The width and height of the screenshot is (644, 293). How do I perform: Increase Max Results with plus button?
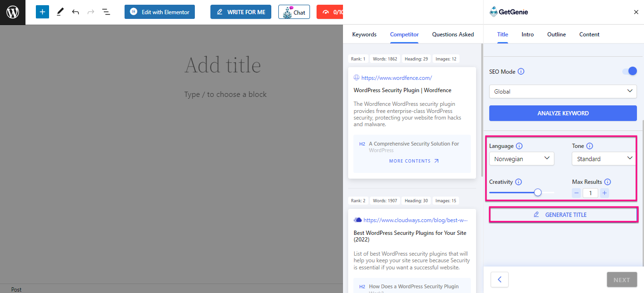(x=605, y=193)
